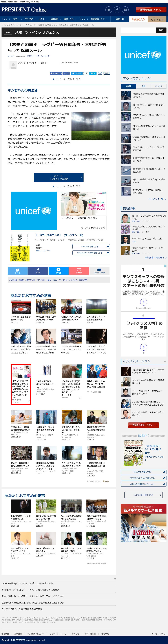Image resolution: width=168 pixels, height=644 pixels.
Task: Click the red 会員登録 mail button
Action: tap(79, 271)
